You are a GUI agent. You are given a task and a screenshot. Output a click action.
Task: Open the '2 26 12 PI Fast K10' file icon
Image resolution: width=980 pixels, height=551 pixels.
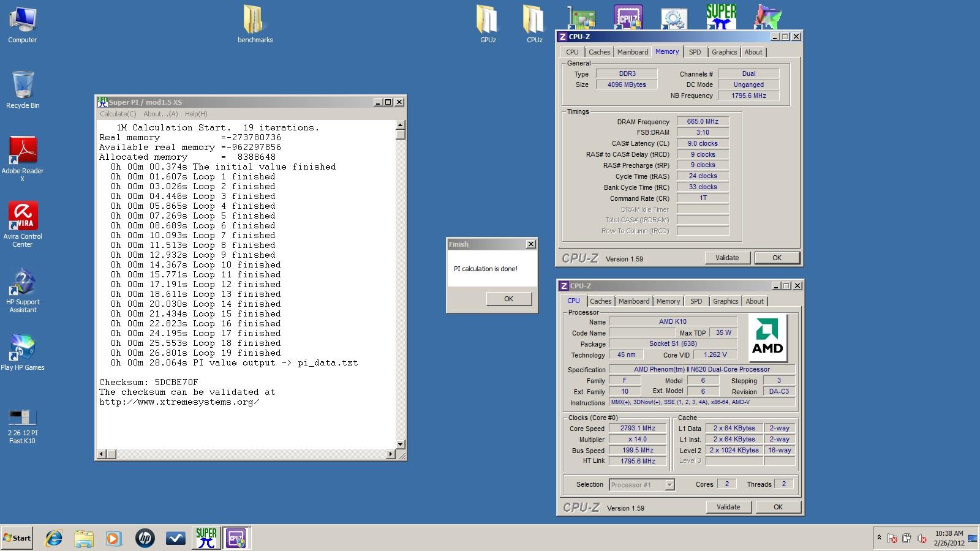coord(23,425)
